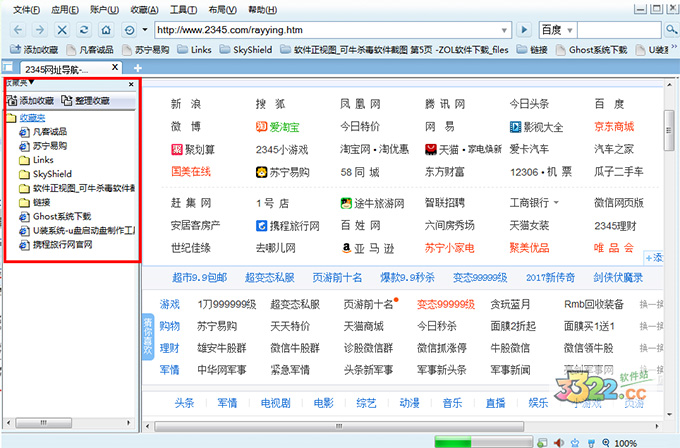This screenshot has width=680, height=448.
Task: Open the 新浪 link
Action: [186, 104]
